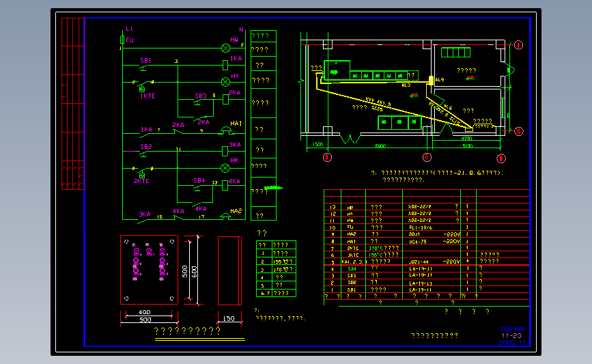The image size is (592, 364).
Task: Select the HA2 buzzer symbol
Action: point(225,216)
